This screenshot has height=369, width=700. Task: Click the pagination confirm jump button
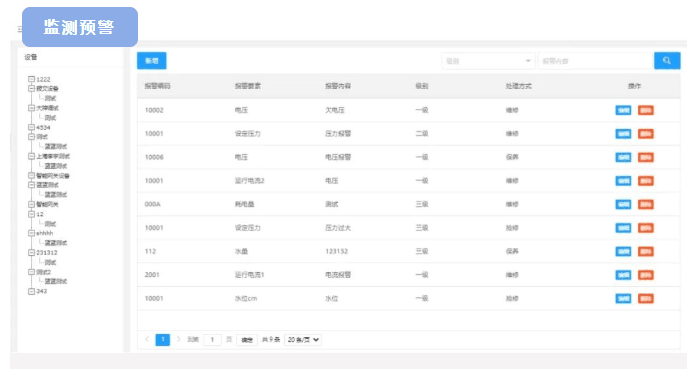(x=247, y=340)
